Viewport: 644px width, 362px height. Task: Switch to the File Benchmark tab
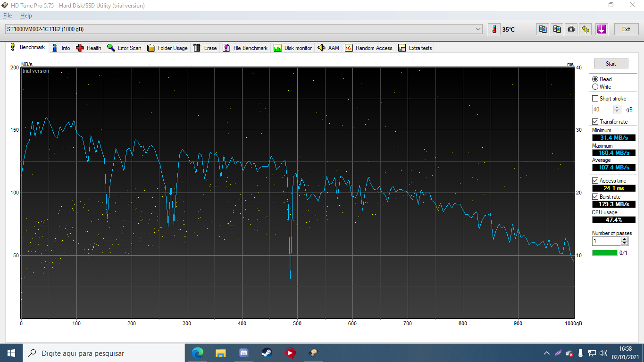tap(245, 48)
